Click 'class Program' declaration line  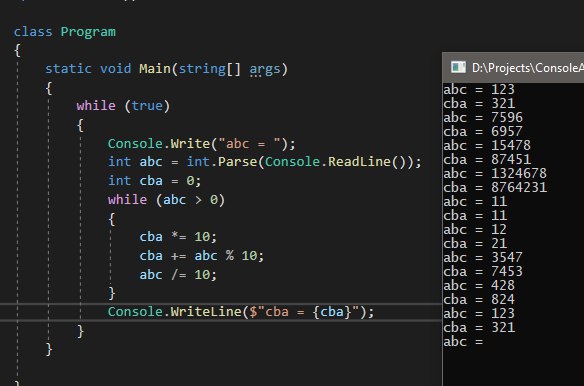coord(65,32)
